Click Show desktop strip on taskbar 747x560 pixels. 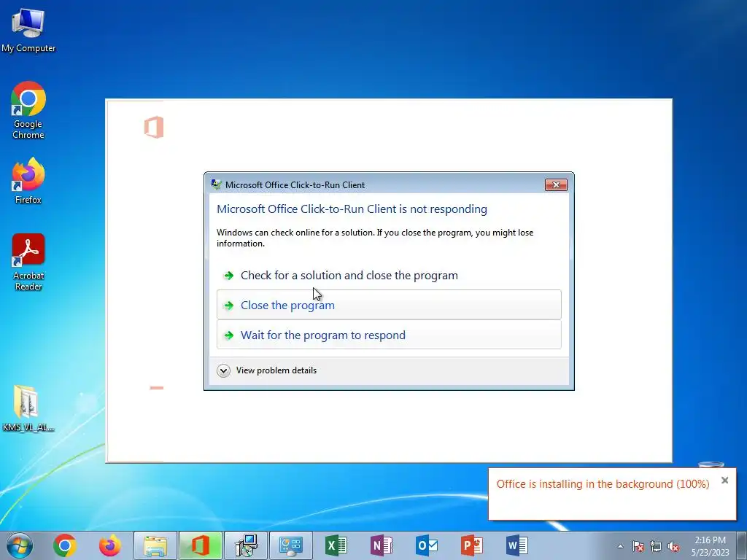(x=742, y=545)
